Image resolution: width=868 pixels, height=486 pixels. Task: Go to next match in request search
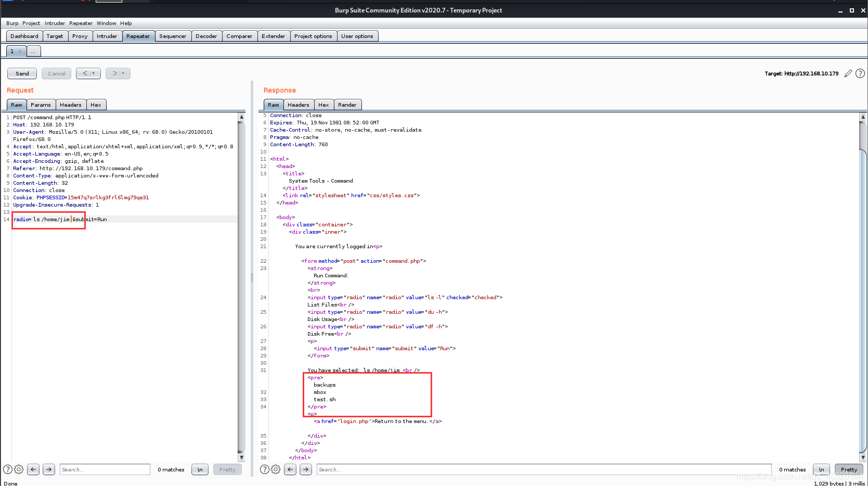point(49,469)
